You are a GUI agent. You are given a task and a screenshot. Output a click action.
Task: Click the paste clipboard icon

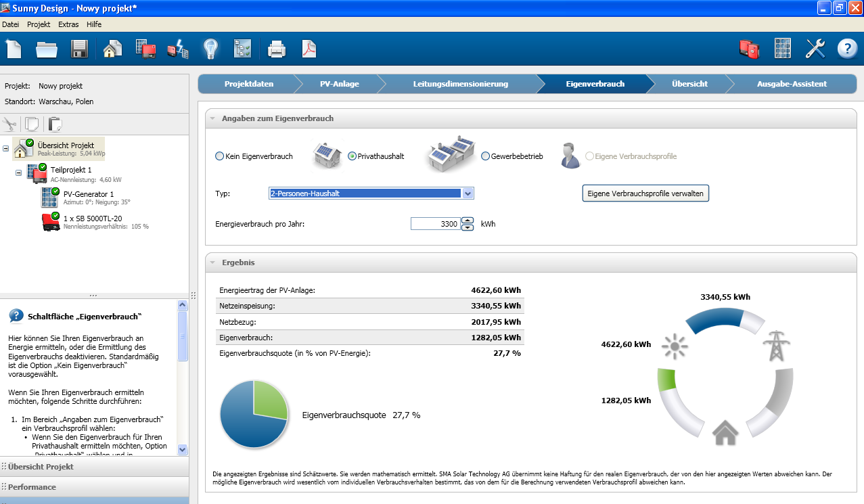[55, 124]
